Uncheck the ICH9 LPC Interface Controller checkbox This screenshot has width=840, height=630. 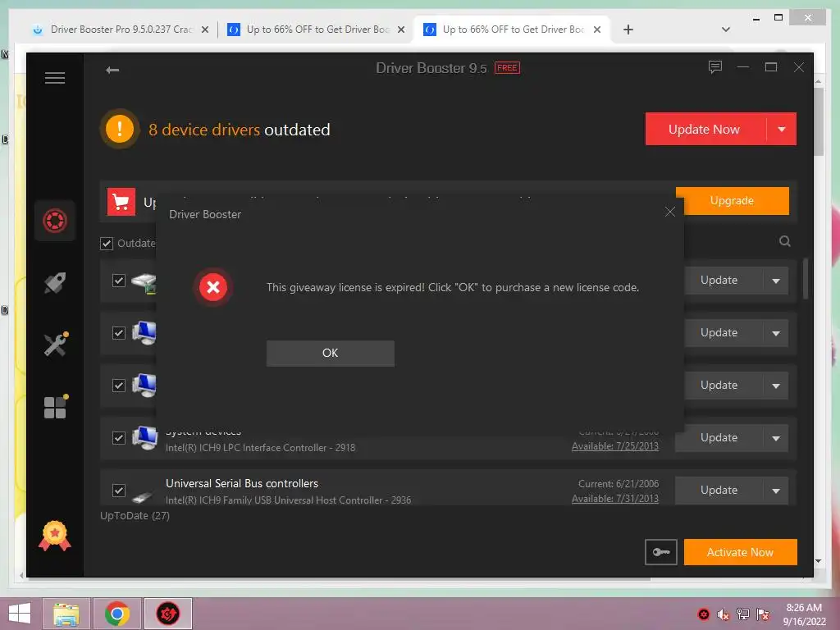[x=119, y=438]
